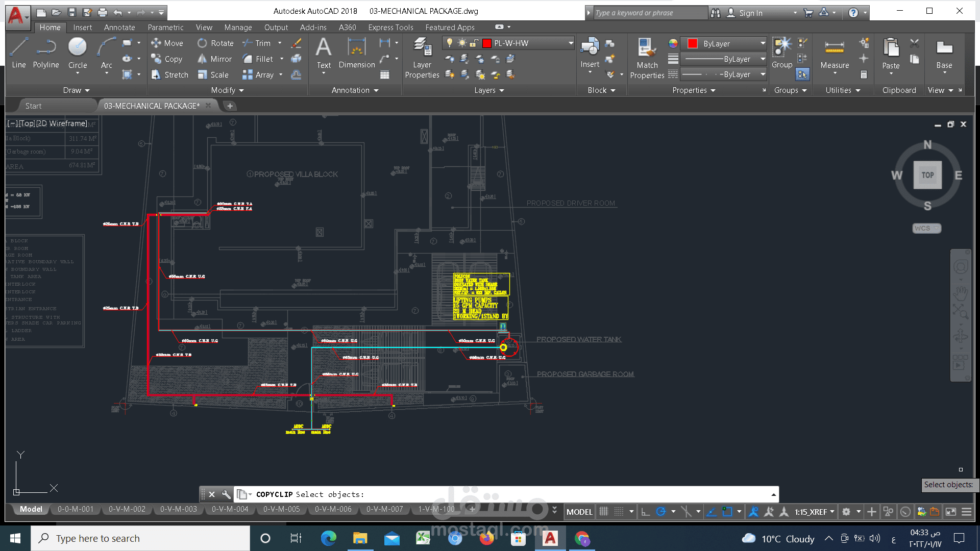Switch to the Express Tools tab

tap(390, 28)
